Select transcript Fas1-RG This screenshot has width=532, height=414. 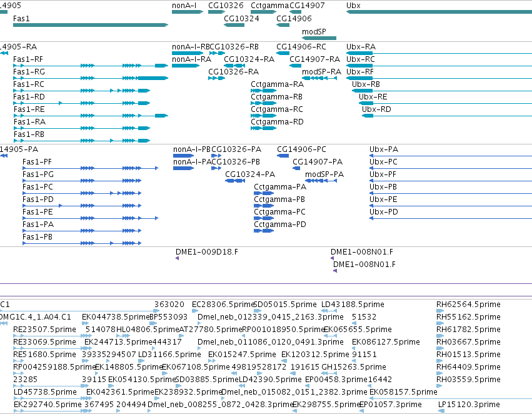91,78
